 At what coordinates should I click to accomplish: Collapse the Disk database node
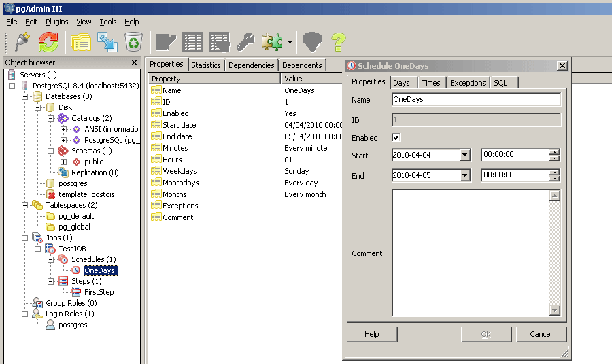[37, 107]
